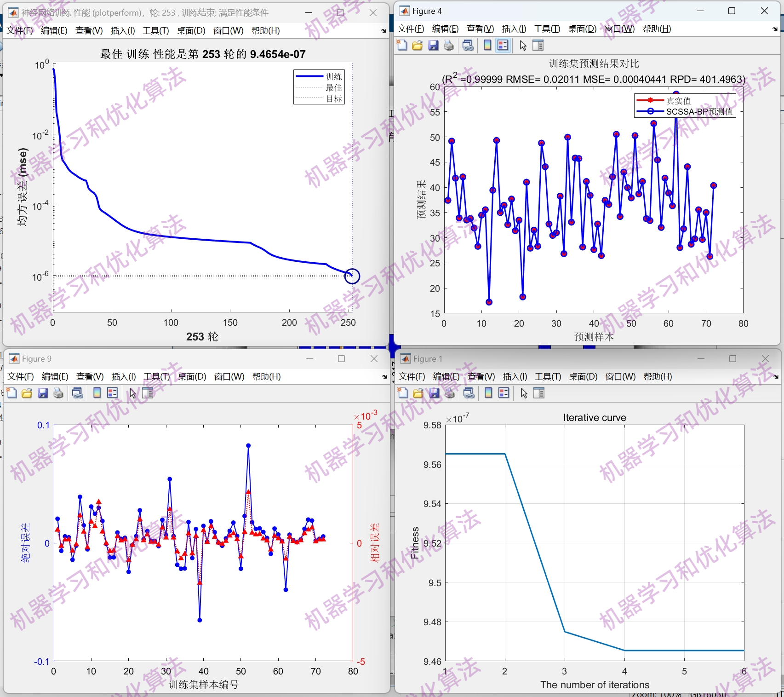The image size is (784, 697).
Task: Print figure icon in Figure 9 toolbar
Action: point(58,393)
